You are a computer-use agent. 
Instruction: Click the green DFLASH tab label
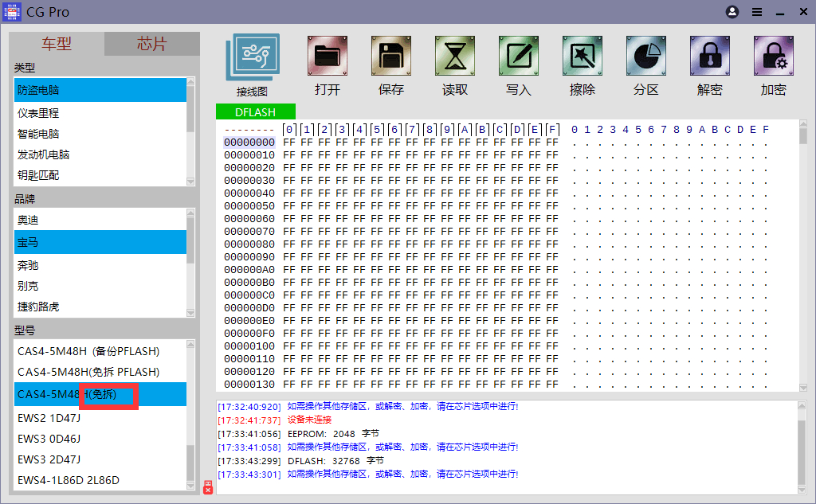pos(255,112)
